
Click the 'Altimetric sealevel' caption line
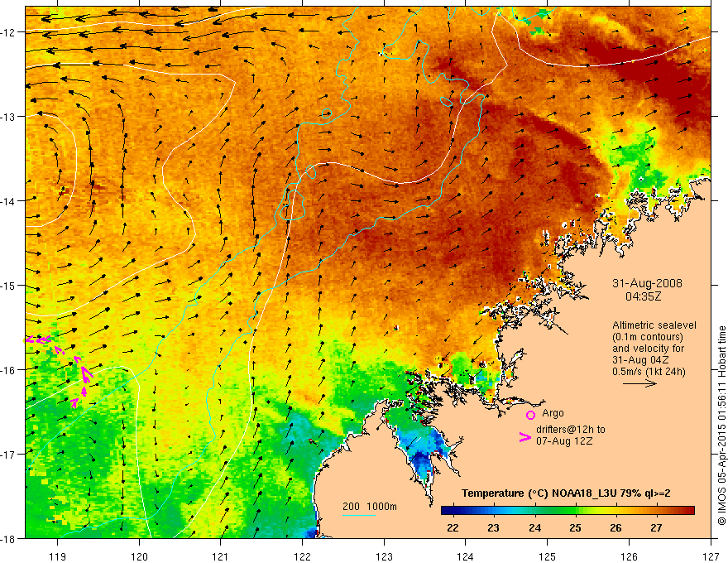coord(654,325)
